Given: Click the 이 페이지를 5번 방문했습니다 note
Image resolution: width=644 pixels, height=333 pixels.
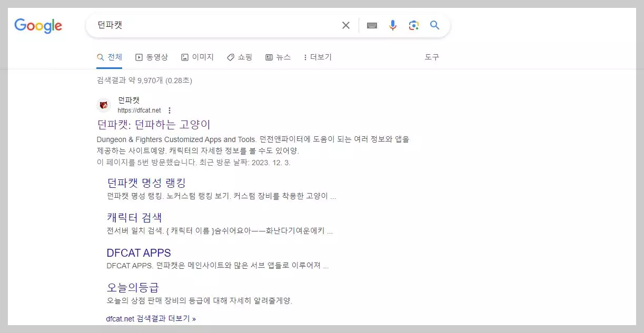Looking at the screenshot, I should pyautogui.click(x=194, y=163).
